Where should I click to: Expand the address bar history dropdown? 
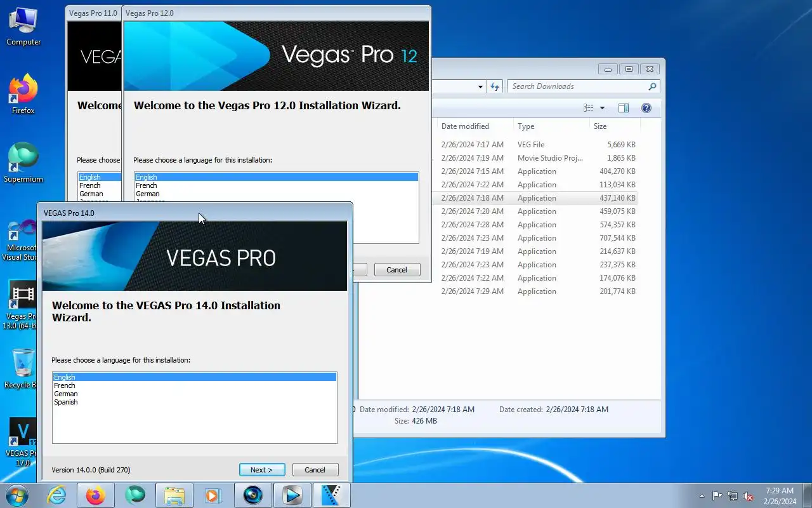point(480,86)
